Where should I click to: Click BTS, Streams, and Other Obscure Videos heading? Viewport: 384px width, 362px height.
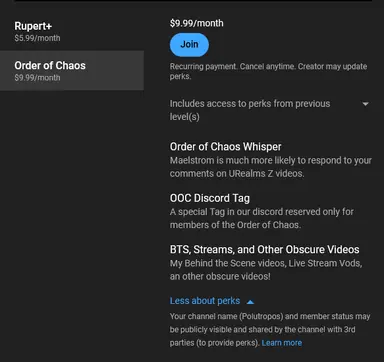click(x=265, y=250)
